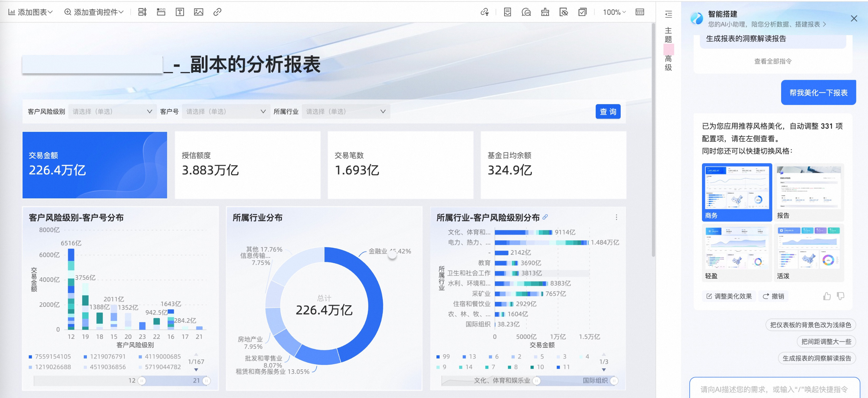Toggle legend item 14 in risk chart
The image size is (868, 398).
click(466, 367)
